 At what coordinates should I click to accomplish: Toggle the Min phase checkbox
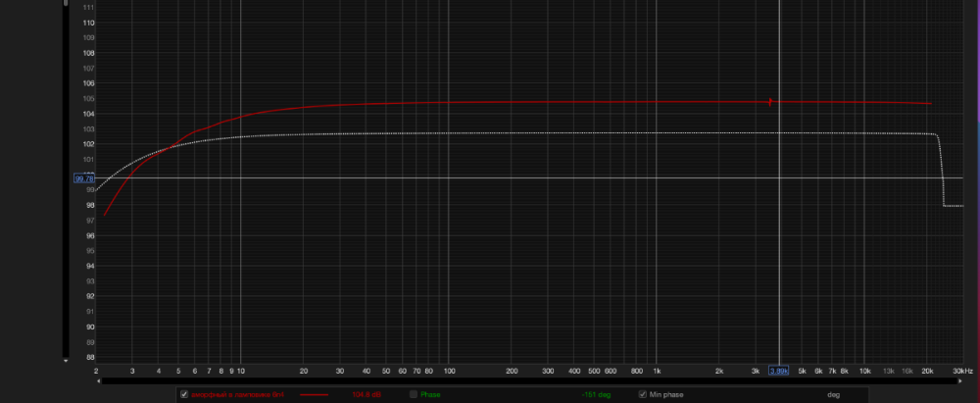642,394
